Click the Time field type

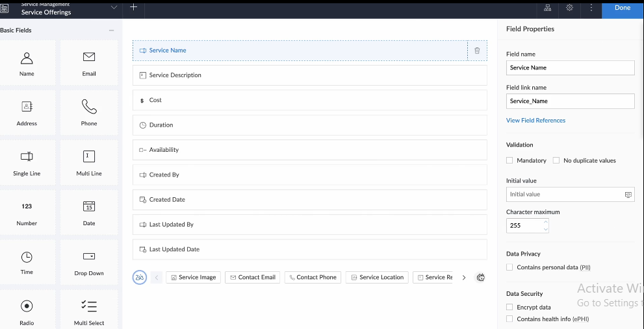point(27,262)
